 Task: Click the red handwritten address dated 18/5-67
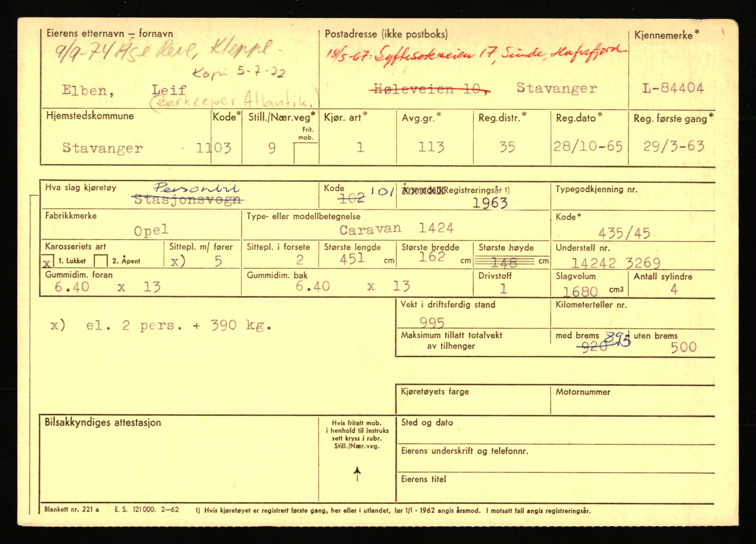pyautogui.click(x=477, y=55)
